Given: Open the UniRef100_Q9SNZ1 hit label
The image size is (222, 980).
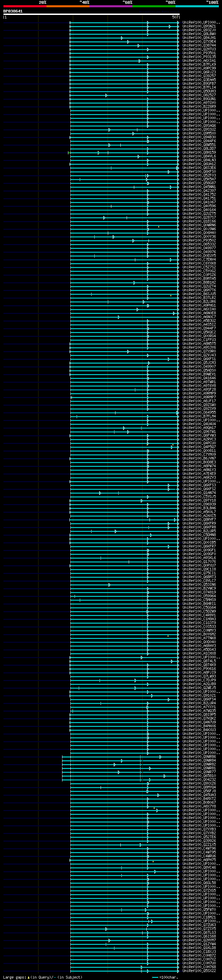Looking at the screenshot, I should pyautogui.click(x=199, y=26).
